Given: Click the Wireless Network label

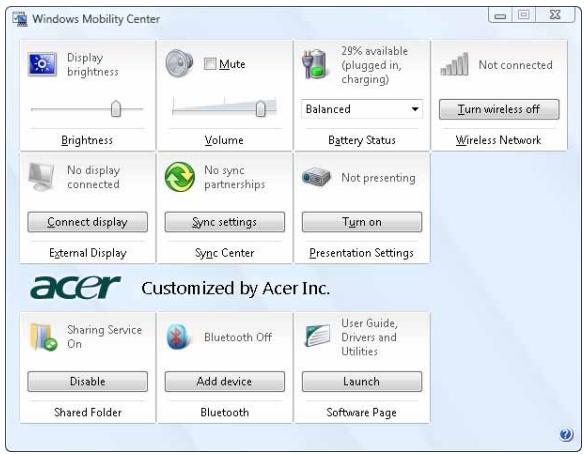Looking at the screenshot, I should [498, 140].
